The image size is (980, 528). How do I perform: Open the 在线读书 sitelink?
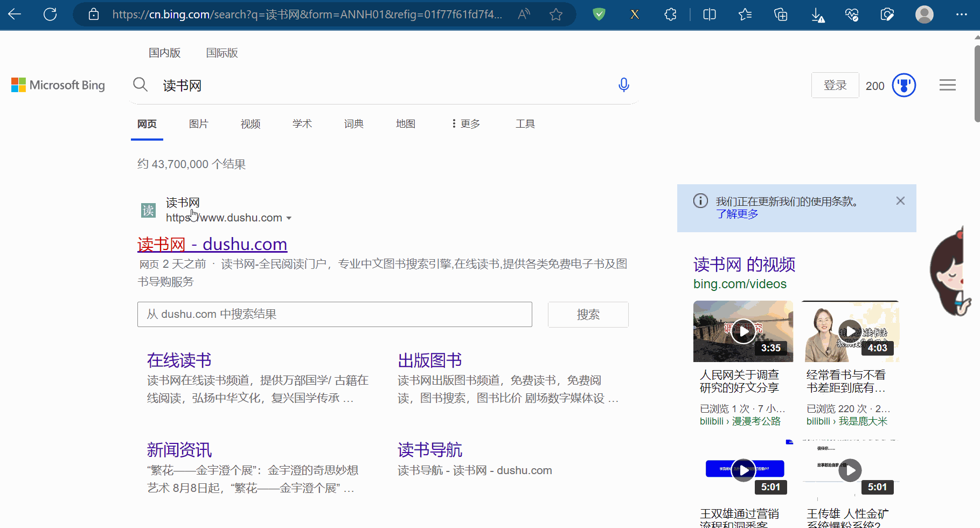coord(179,360)
